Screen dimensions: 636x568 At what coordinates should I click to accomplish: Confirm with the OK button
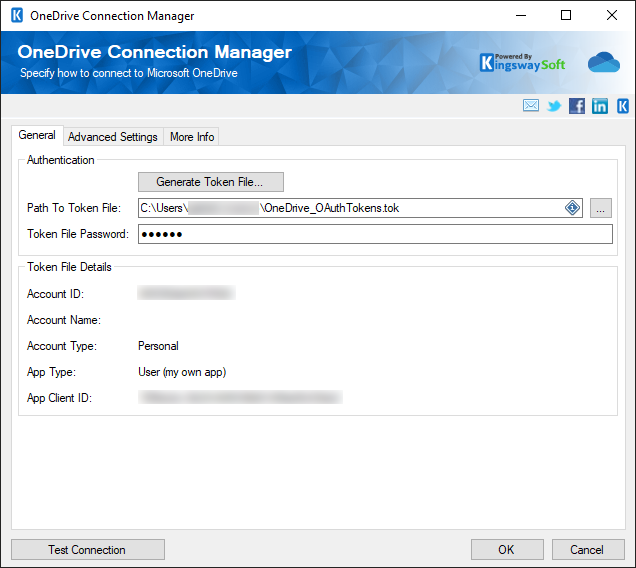(507, 550)
